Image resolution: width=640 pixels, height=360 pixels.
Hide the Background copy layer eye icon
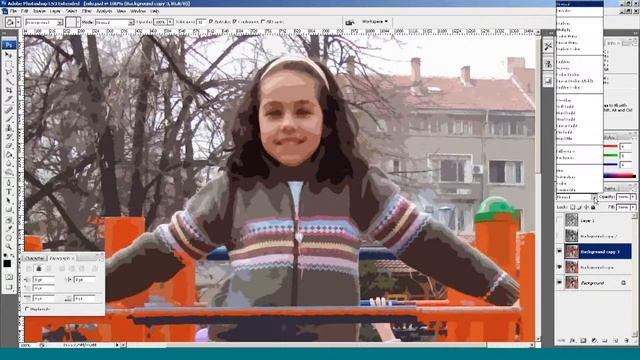559,267
